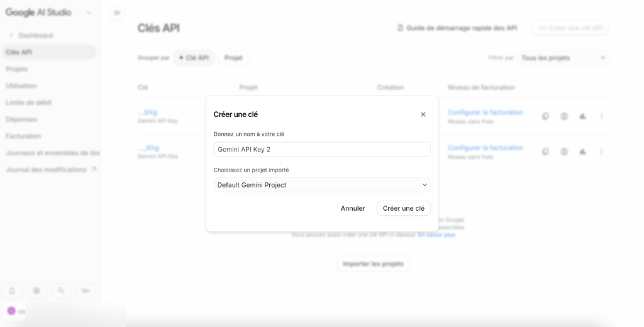The height and width of the screenshot is (327, 644).
Task: Open more options for the 3iXg key
Action: pyautogui.click(x=601, y=116)
